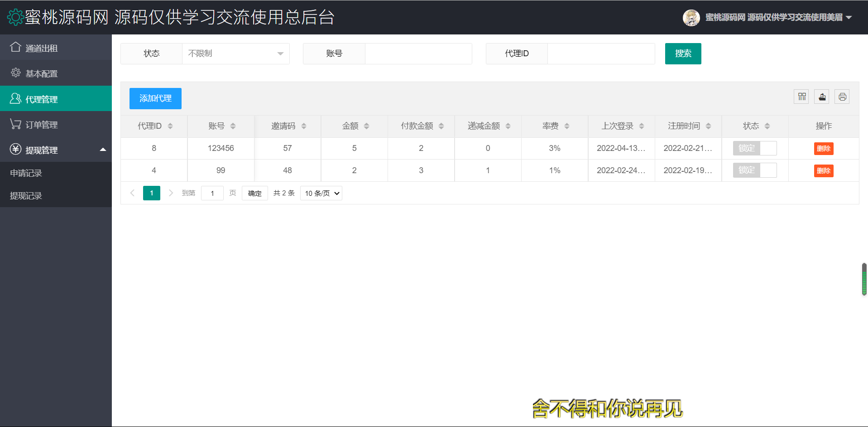Open 申请记录 submenu item
Image resolution: width=868 pixels, height=427 pixels.
point(26,173)
